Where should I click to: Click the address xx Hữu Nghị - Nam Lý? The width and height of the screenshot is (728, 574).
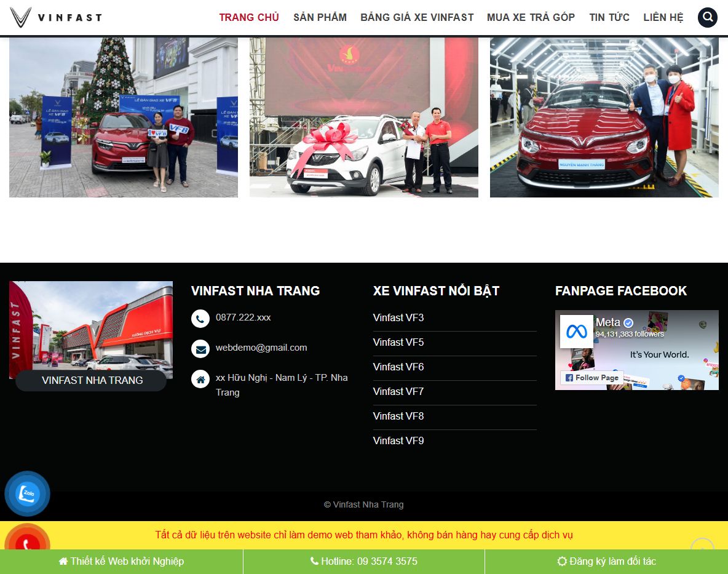point(282,385)
